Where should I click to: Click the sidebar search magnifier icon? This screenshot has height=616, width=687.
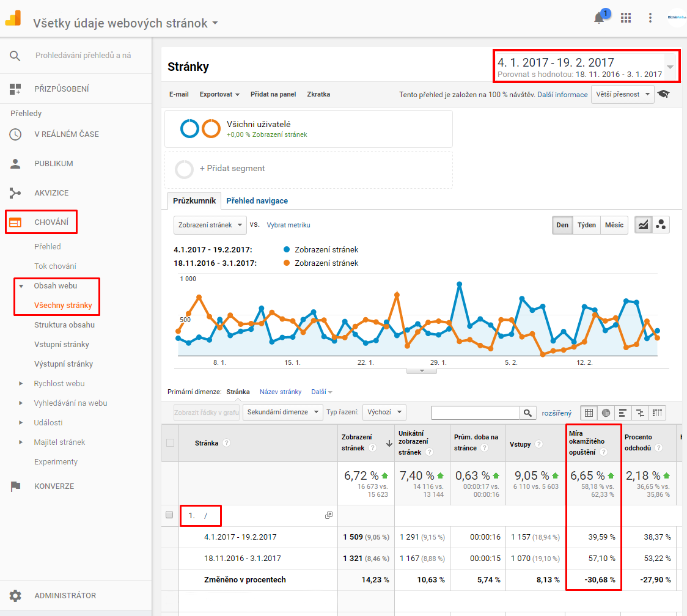(x=15, y=56)
